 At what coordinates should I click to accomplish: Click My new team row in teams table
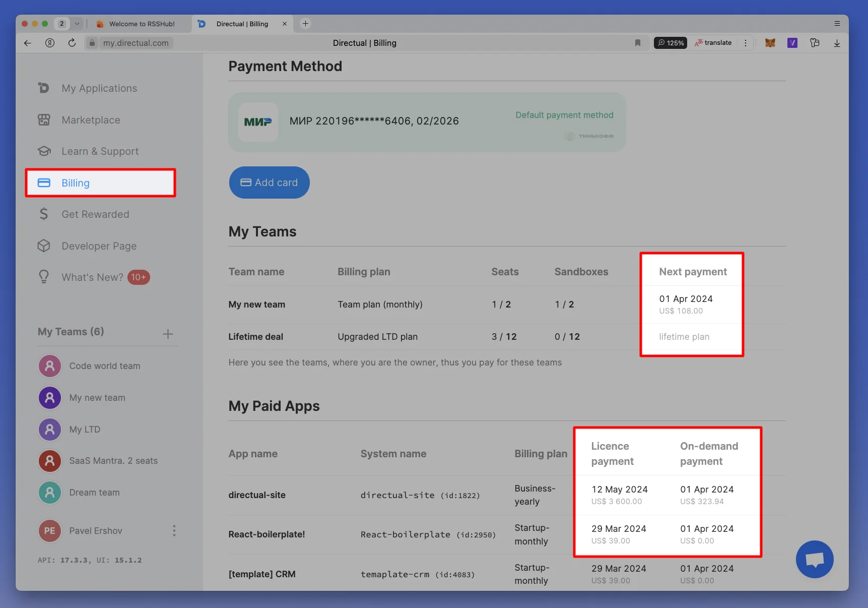pyautogui.click(x=507, y=305)
